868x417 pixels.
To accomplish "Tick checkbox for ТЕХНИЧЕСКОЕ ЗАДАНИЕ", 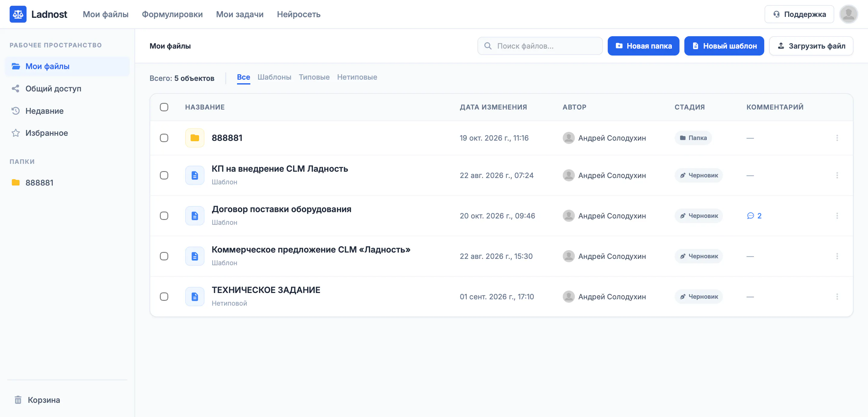I will [x=164, y=297].
